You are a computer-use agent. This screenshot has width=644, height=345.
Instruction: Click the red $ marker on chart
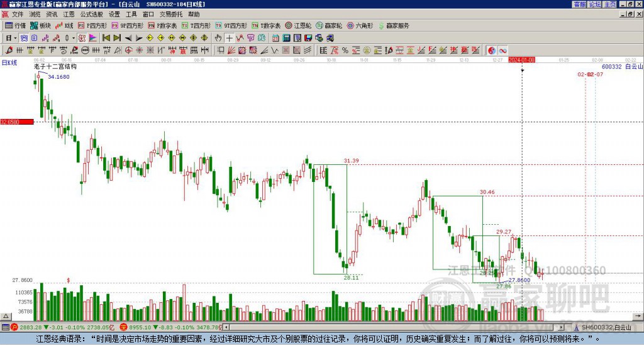point(68,280)
